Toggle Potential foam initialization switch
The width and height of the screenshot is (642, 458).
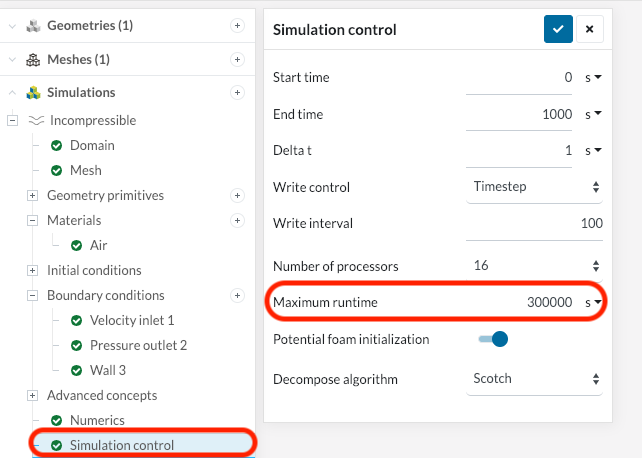(493, 339)
